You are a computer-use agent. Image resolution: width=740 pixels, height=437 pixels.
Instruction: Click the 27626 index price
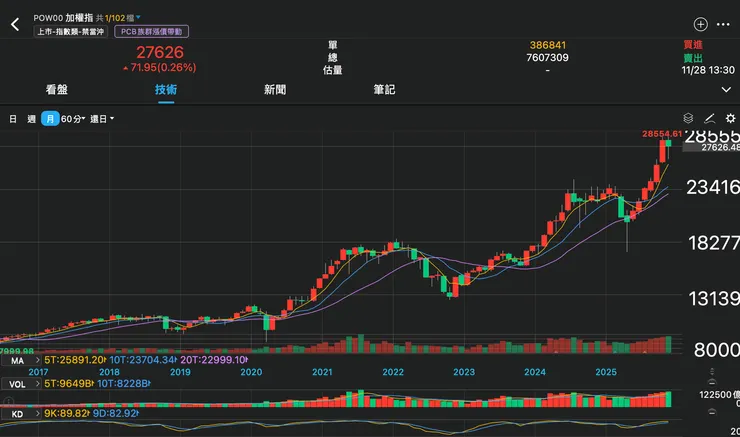coord(160,52)
